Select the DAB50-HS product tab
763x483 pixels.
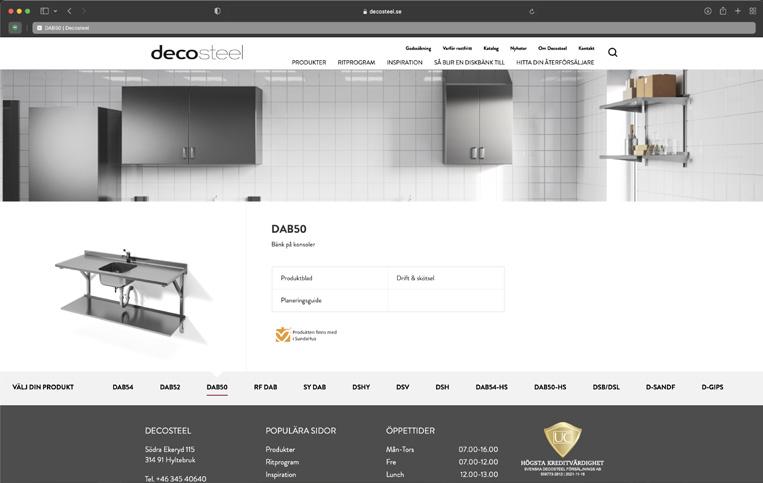550,387
